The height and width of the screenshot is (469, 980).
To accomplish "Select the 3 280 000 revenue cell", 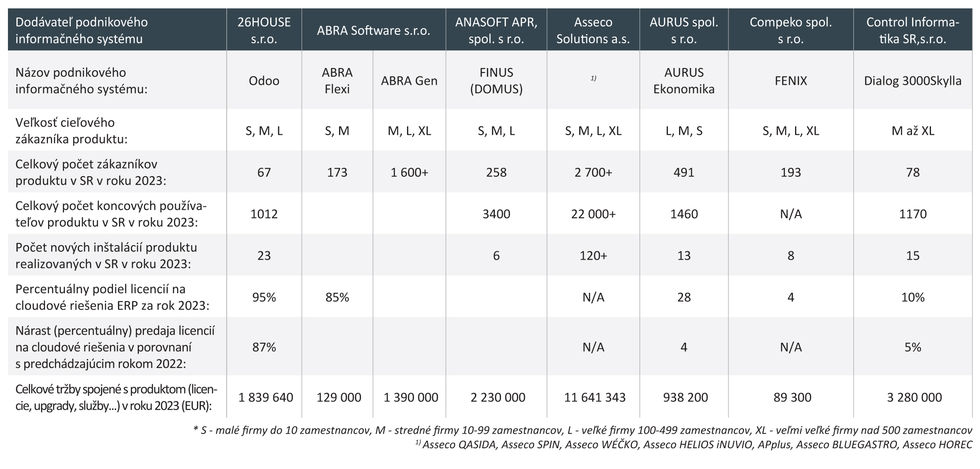I will [x=914, y=397].
